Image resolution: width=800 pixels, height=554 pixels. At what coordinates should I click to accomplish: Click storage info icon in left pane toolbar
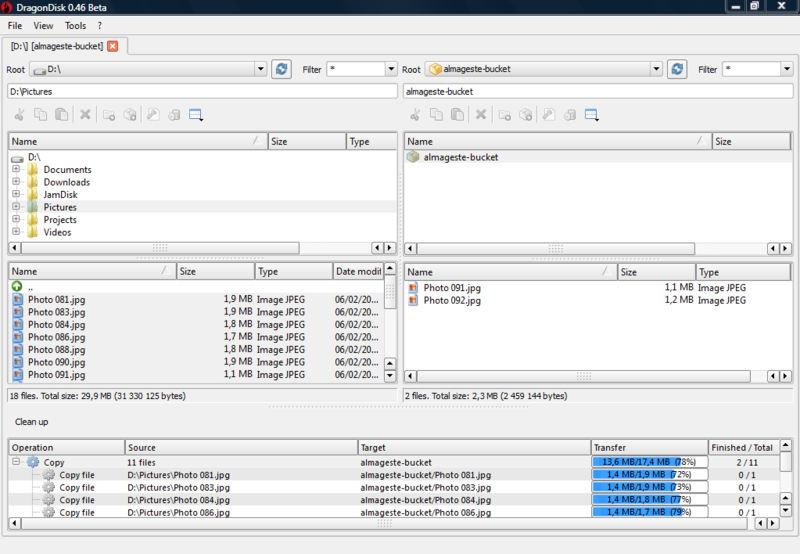pos(174,115)
